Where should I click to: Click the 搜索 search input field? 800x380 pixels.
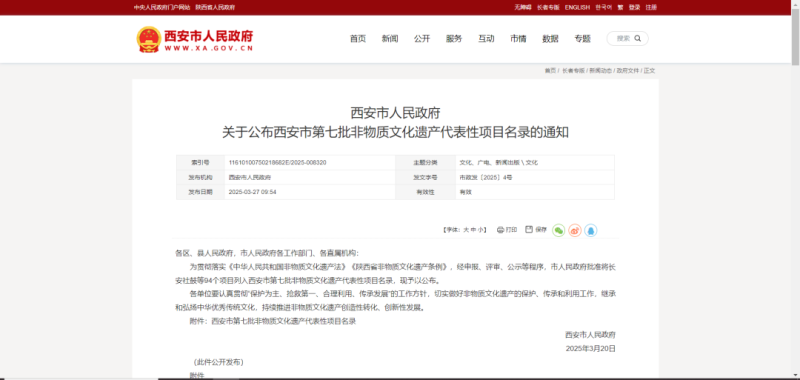[623, 38]
